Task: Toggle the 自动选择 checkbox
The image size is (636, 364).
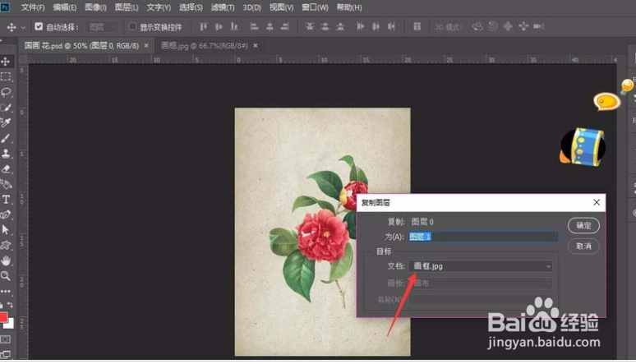Action: tap(39, 27)
